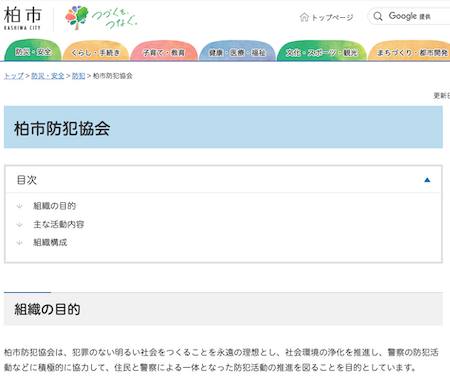Open the まちづくり・都市開発 navigation tab
The image size is (450, 384).
(x=410, y=52)
